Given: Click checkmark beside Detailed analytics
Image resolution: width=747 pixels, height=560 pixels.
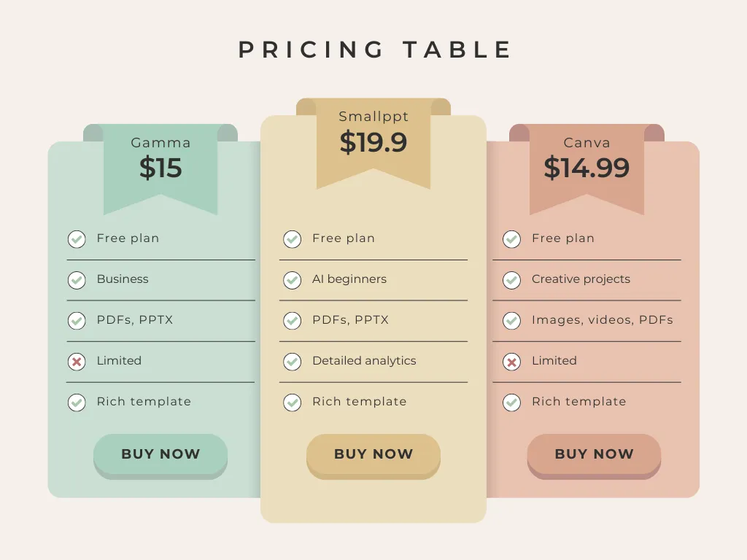Looking at the screenshot, I should [292, 362].
